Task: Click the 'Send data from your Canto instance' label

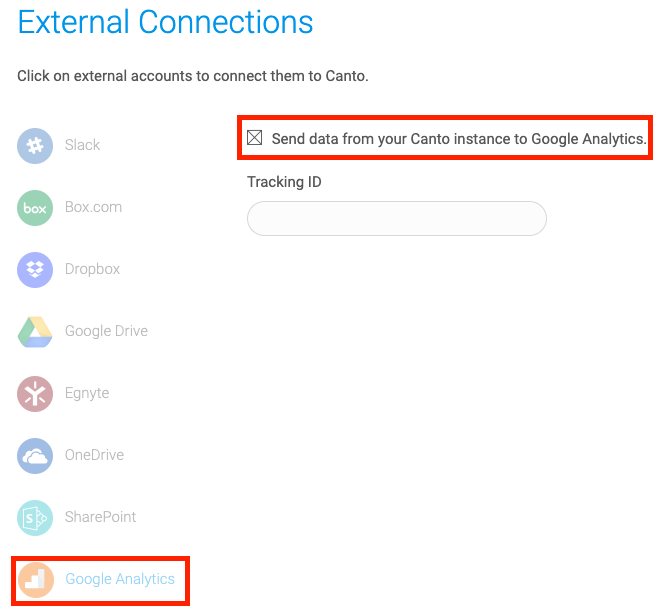Action: point(459,139)
